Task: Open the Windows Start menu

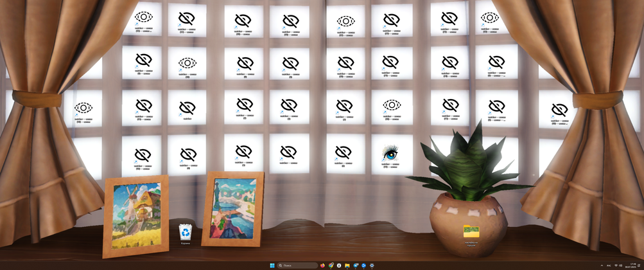Action: click(272, 265)
